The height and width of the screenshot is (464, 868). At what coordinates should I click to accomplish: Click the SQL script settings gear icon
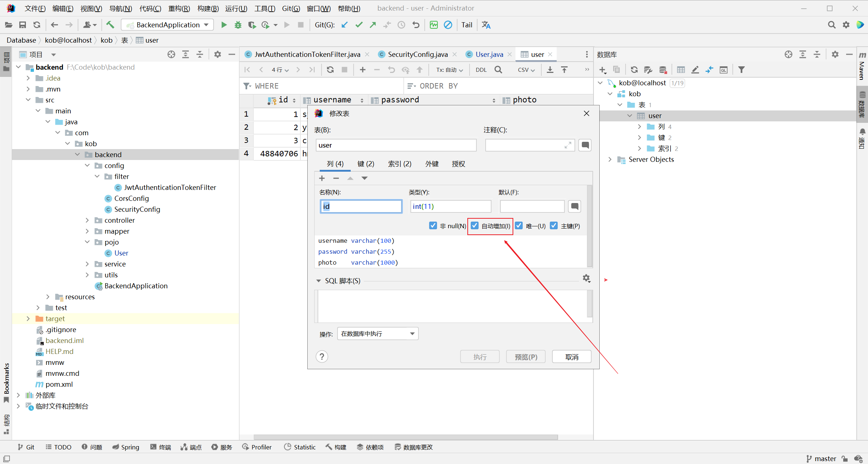click(x=586, y=278)
